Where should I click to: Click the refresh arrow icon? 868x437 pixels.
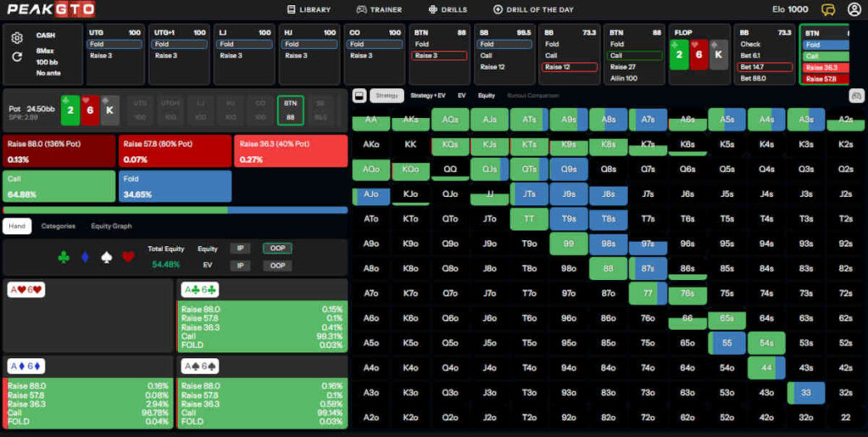pyautogui.click(x=17, y=57)
